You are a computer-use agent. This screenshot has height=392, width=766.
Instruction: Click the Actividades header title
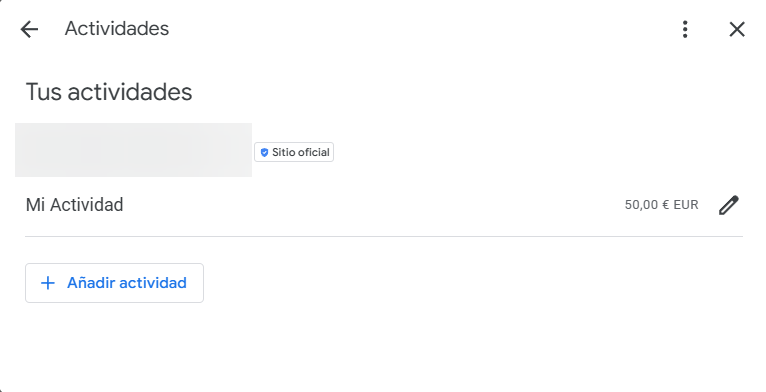(117, 29)
